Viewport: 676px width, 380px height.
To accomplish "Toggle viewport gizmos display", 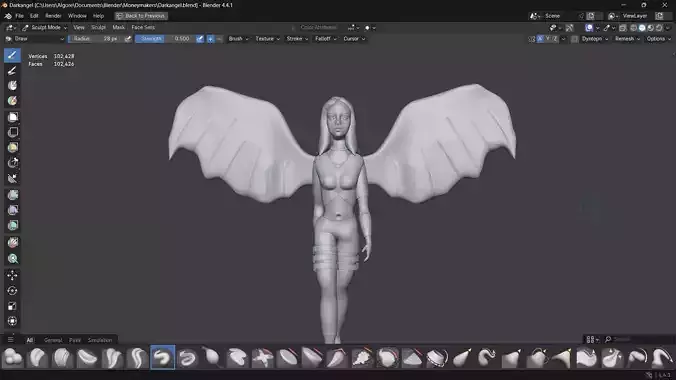I will pos(570,28).
